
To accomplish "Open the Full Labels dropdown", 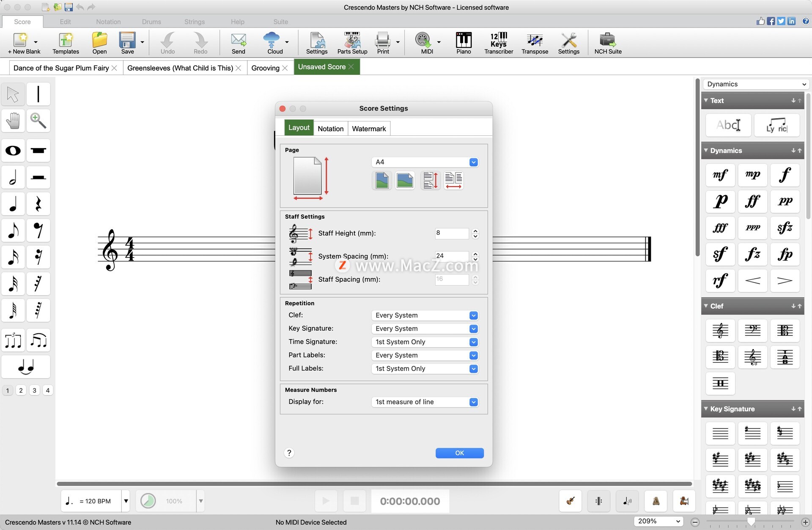I will [425, 369].
